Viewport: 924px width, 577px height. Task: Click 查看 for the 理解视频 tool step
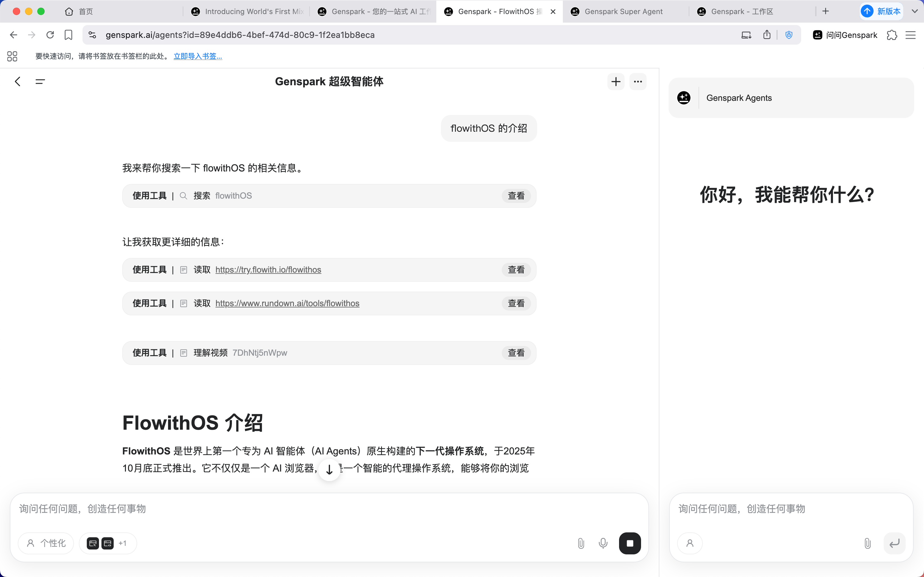(x=516, y=353)
